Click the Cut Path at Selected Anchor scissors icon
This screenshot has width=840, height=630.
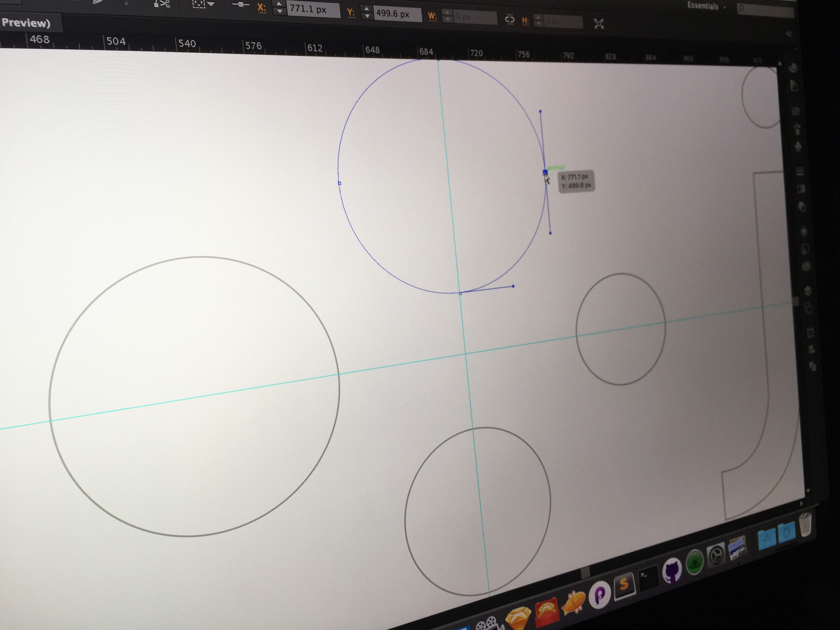[x=162, y=4]
